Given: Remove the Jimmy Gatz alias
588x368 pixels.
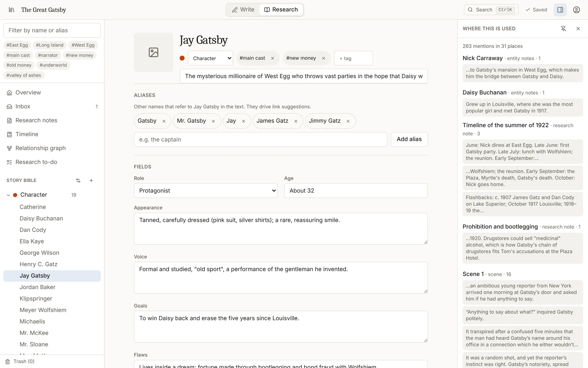Looking at the screenshot, I should point(348,121).
